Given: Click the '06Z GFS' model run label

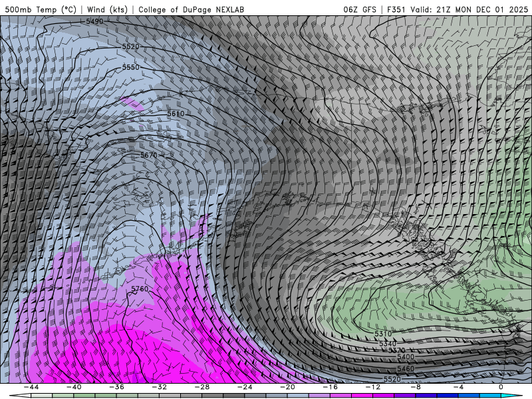Looking at the screenshot, I should point(360,9).
